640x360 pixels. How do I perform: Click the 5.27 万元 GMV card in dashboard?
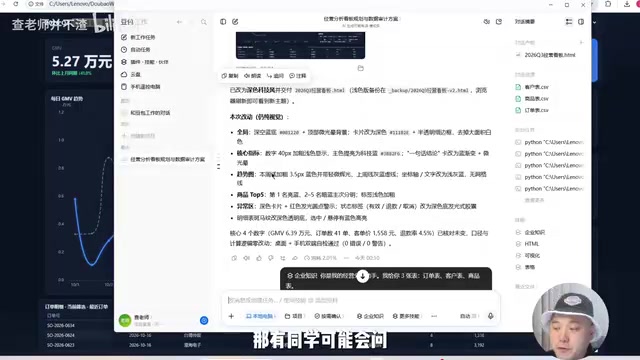(80, 61)
